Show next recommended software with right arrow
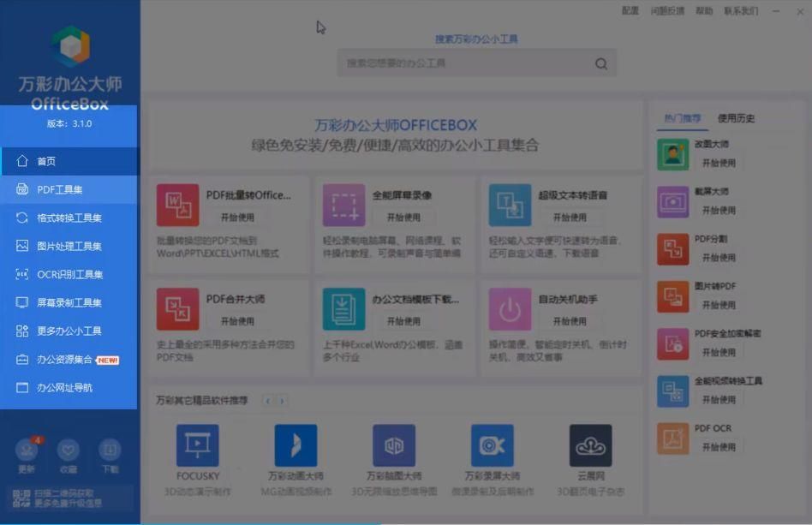This screenshot has height=525, width=812. coord(283,401)
